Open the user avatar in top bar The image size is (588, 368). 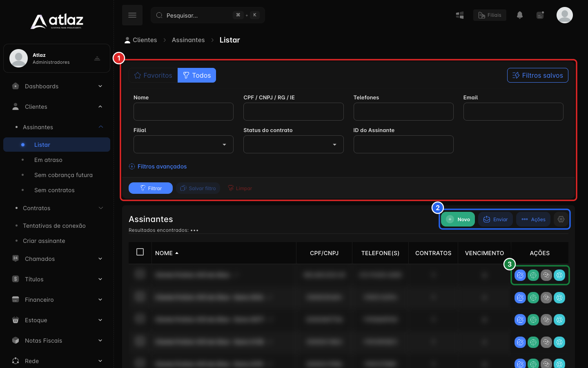coord(565,15)
